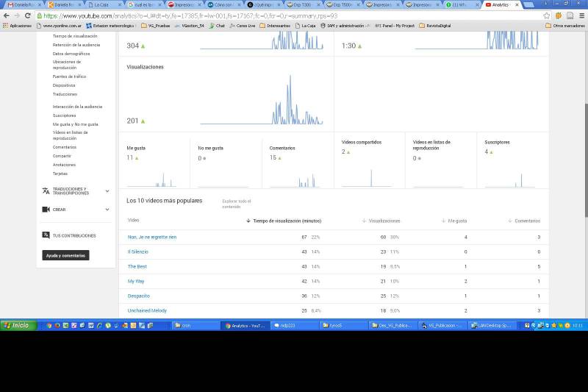The image size is (588, 392).
Task: Open the RevistaDigital bookmark folder
Action: pyautogui.click(x=435, y=26)
